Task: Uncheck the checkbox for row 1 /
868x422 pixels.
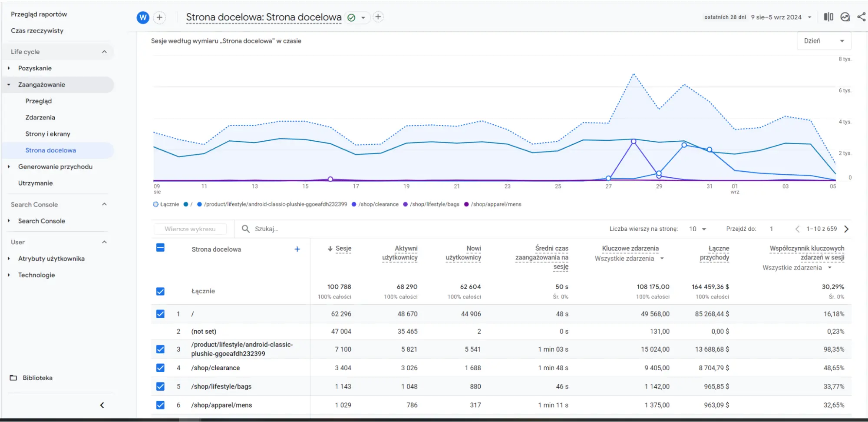Action: click(160, 314)
